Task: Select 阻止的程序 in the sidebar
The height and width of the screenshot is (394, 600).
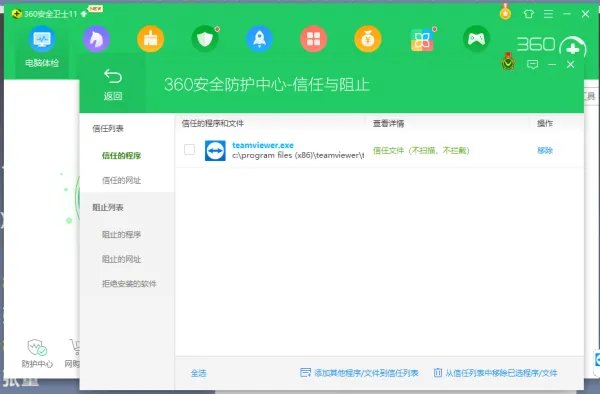Action: coord(121,234)
